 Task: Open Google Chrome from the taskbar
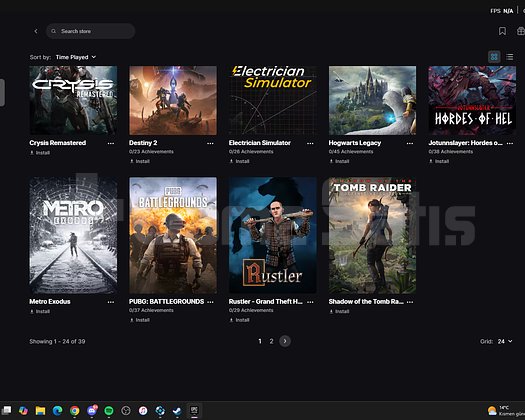click(74, 411)
